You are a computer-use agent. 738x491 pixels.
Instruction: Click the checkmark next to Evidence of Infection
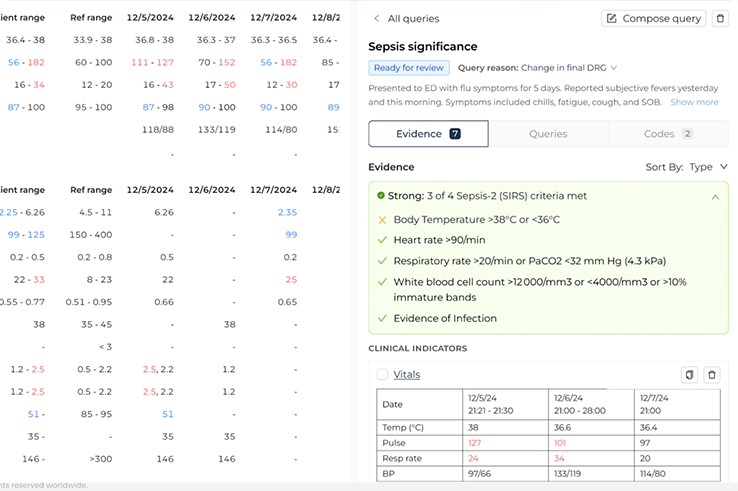(381, 319)
